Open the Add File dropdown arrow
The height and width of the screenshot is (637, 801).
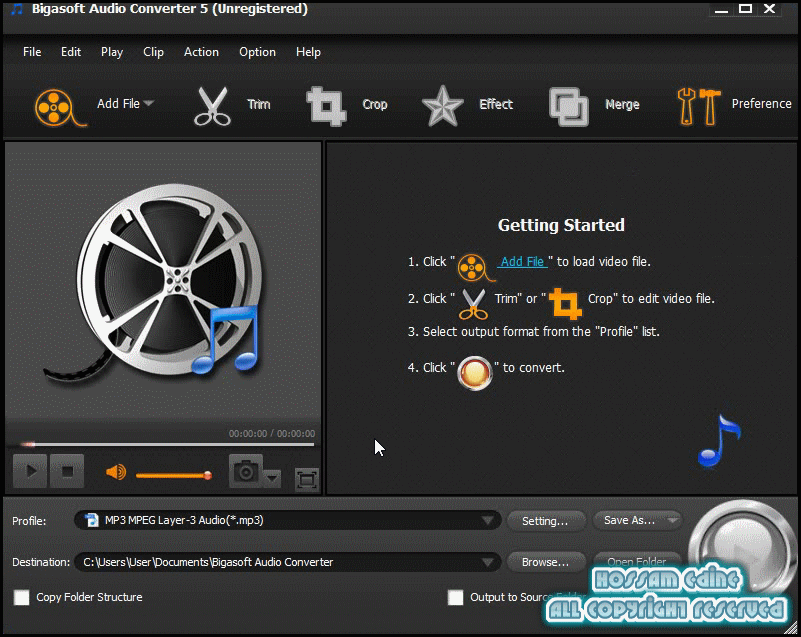(149, 103)
